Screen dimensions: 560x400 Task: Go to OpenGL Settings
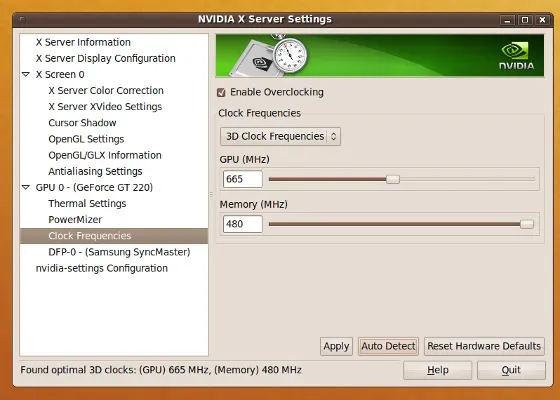coord(86,139)
